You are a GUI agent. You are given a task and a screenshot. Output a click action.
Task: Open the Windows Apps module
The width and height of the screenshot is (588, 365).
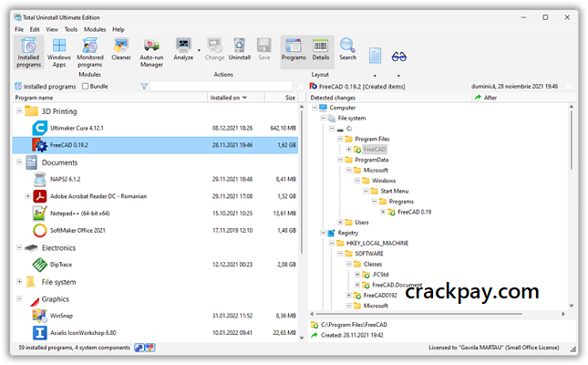pyautogui.click(x=59, y=53)
